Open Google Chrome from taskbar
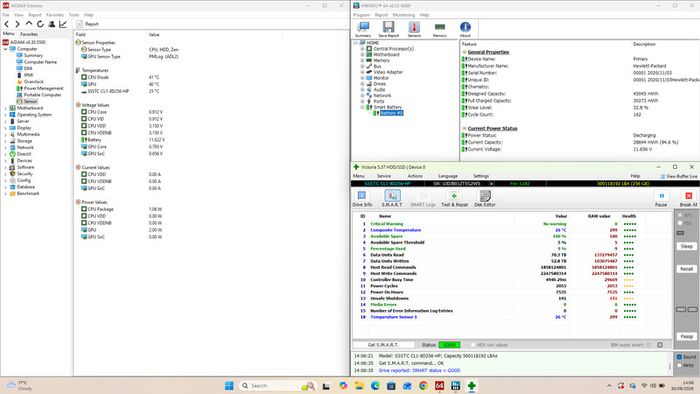700x394 pixels. [423, 386]
